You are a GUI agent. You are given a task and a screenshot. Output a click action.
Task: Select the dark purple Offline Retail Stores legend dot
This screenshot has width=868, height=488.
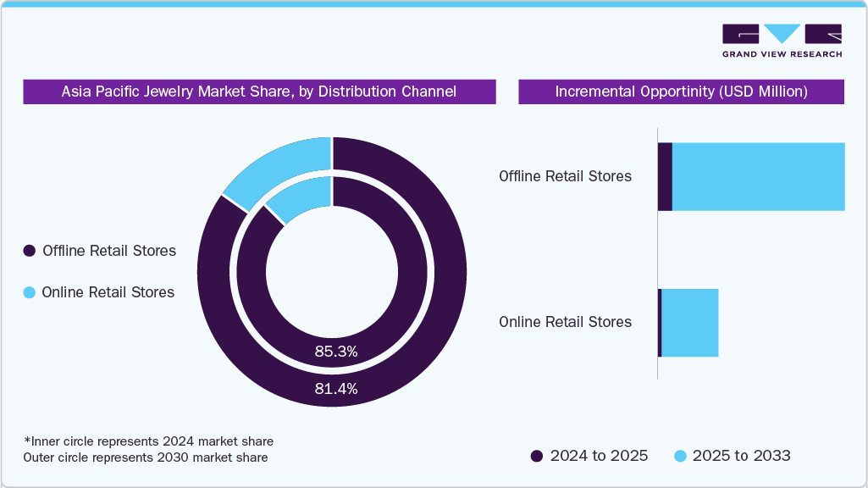pyautogui.click(x=30, y=251)
